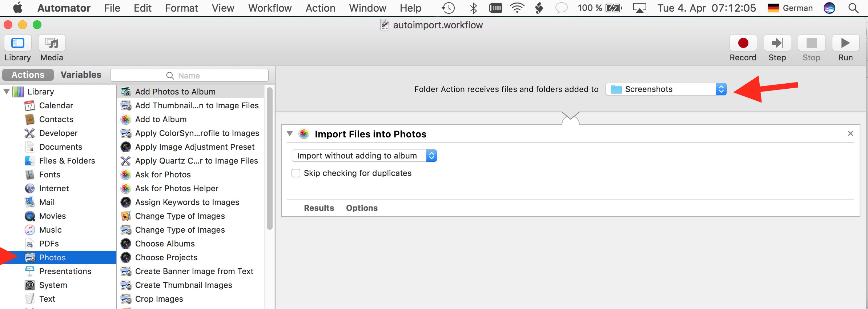The height and width of the screenshot is (309, 868).
Task: Show the action Options section
Action: point(362,208)
